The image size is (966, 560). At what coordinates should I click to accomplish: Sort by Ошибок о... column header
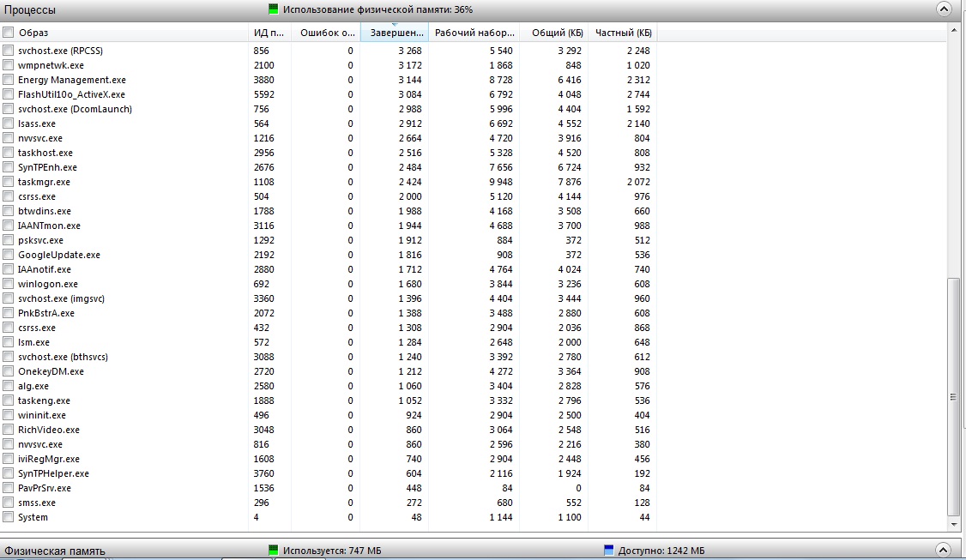[x=326, y=33]
